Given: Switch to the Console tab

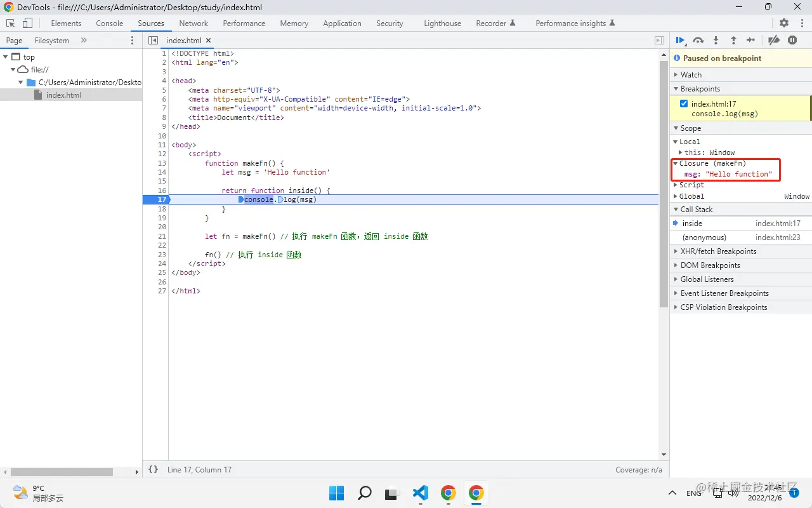Looking at the screenshot, I should [x=110, y=23].
